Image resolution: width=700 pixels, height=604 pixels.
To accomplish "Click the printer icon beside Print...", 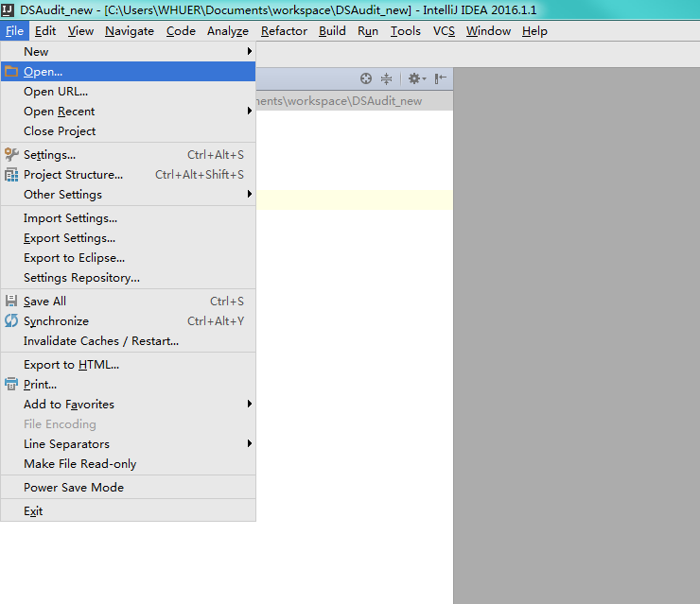I will coord(11,384).
